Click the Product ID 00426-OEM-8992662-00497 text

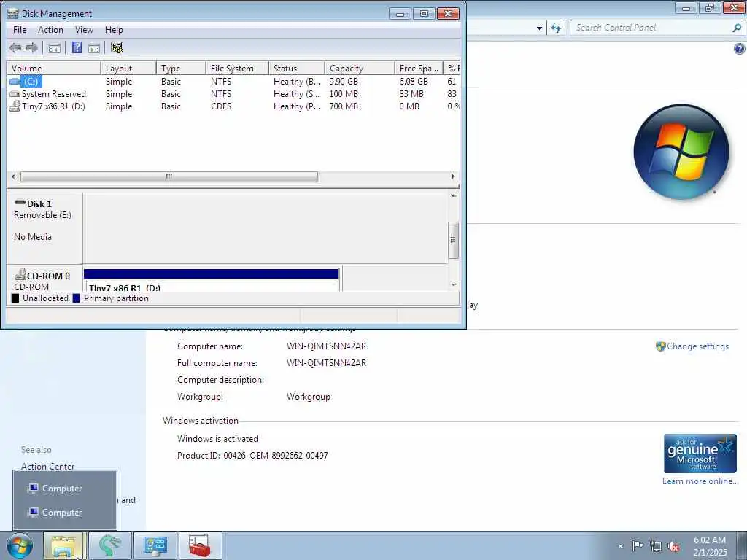point(252,455)
